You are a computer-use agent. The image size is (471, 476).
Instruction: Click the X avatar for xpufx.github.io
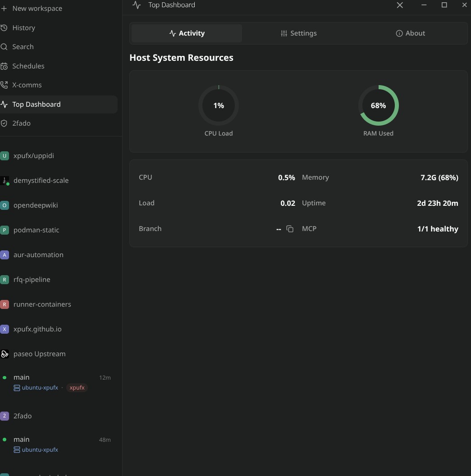(x=4, y=329)
